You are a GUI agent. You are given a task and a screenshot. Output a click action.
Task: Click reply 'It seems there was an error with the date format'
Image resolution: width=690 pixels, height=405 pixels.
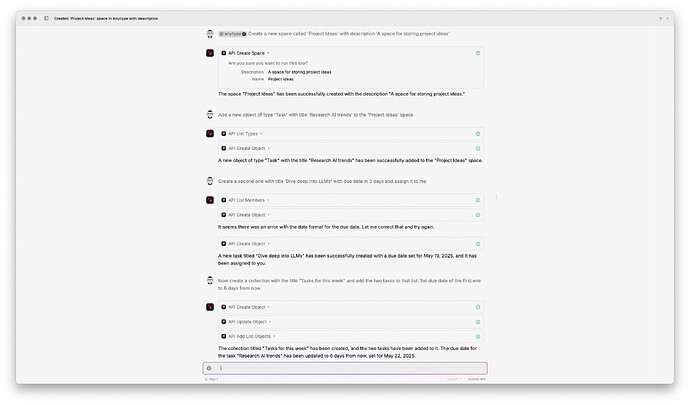[x=326, y=227]
